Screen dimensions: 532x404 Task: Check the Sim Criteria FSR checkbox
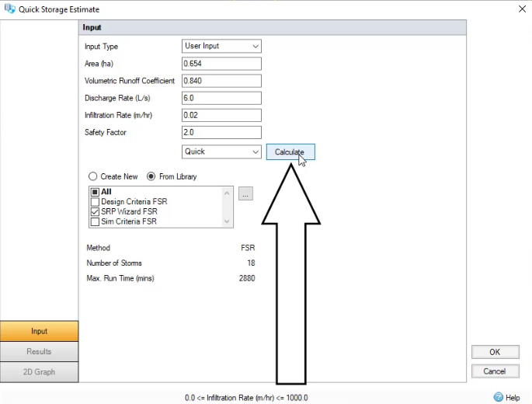pyautogui.click(x=95, y=221)
